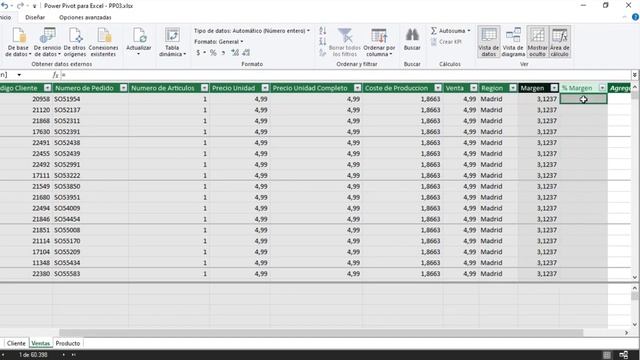Switch to the Cliente sheet tab

coord(16,344)
